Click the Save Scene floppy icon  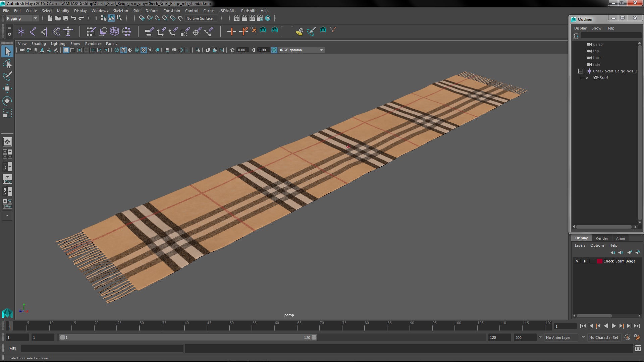[66, 18]
